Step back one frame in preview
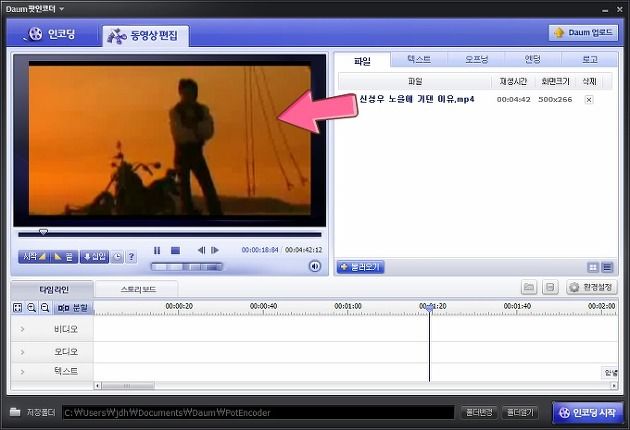The image size is (630, 430). 201,250
